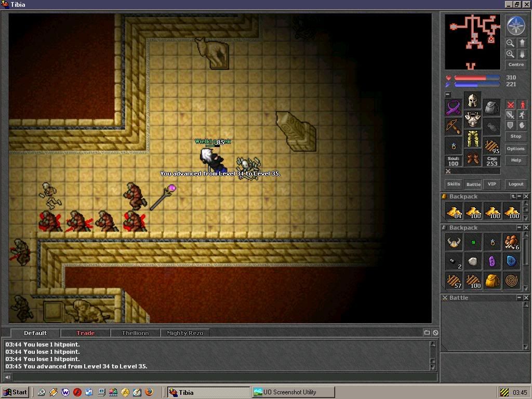
Task: Minimize the first Backpack container
Action: click(520, 196)
